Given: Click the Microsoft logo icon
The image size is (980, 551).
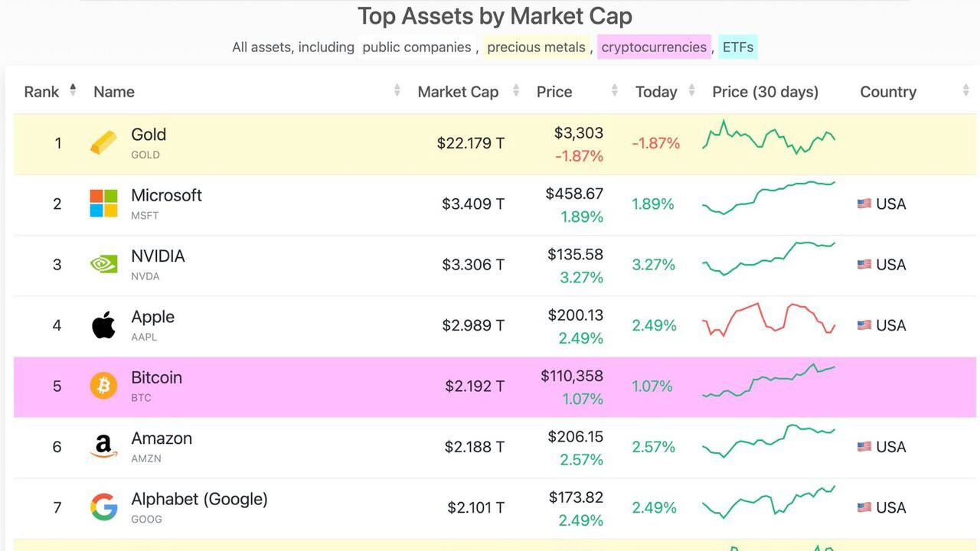Looking at the screenshot, I should point(103,204).
